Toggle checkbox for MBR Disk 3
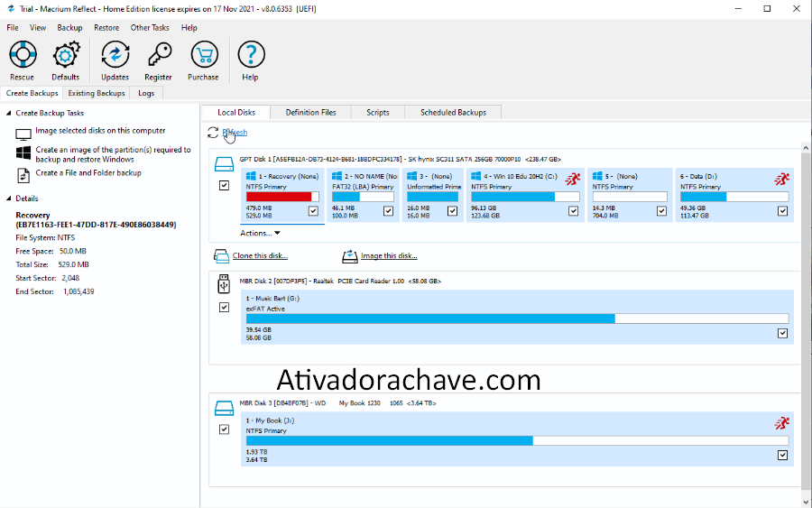Image resolution: width=812 pixels, height=508 pixels. (224, 429)
